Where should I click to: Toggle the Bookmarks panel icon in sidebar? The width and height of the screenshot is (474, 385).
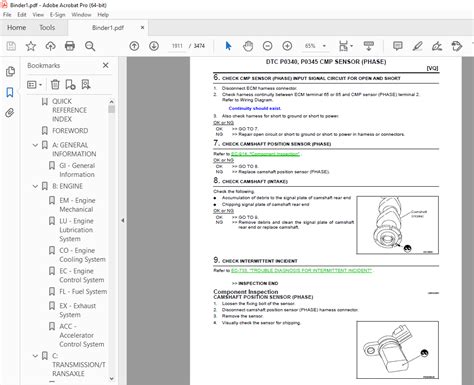10,92
